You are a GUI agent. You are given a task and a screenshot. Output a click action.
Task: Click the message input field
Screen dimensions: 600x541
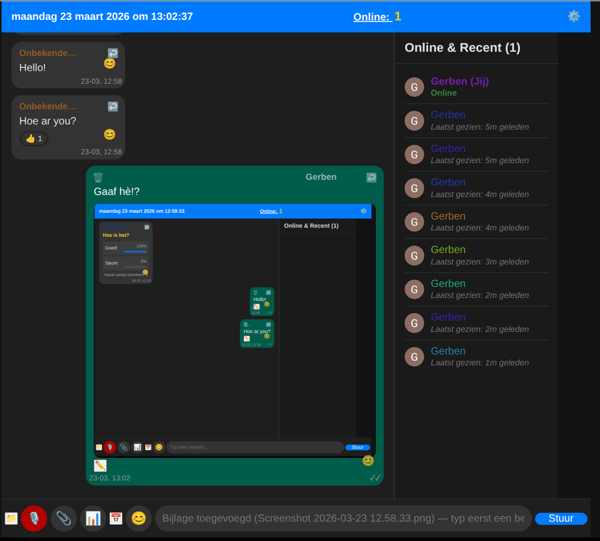point(343,518)
